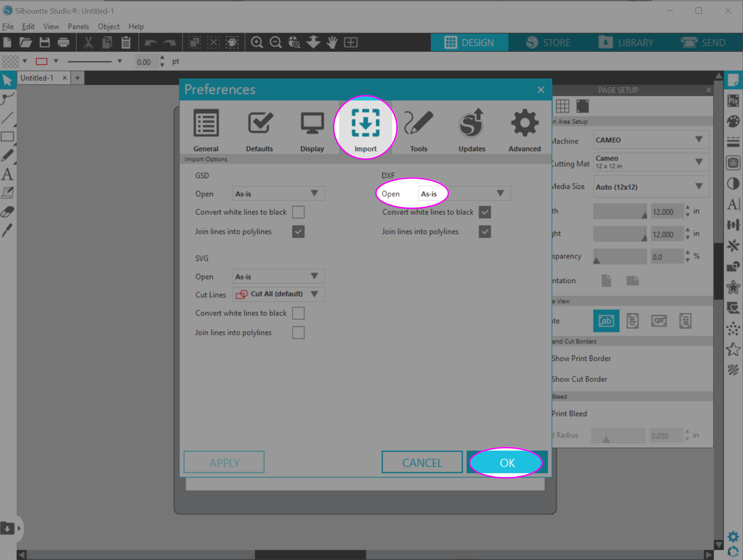
Task: Click the Undo arrow icon
Action: pyautogui.click(x=151, y=43)
